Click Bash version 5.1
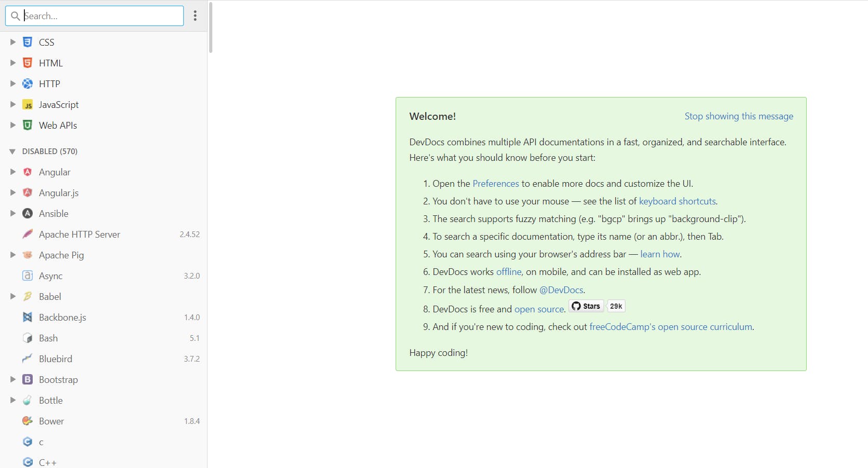 [x=195, y=338]
